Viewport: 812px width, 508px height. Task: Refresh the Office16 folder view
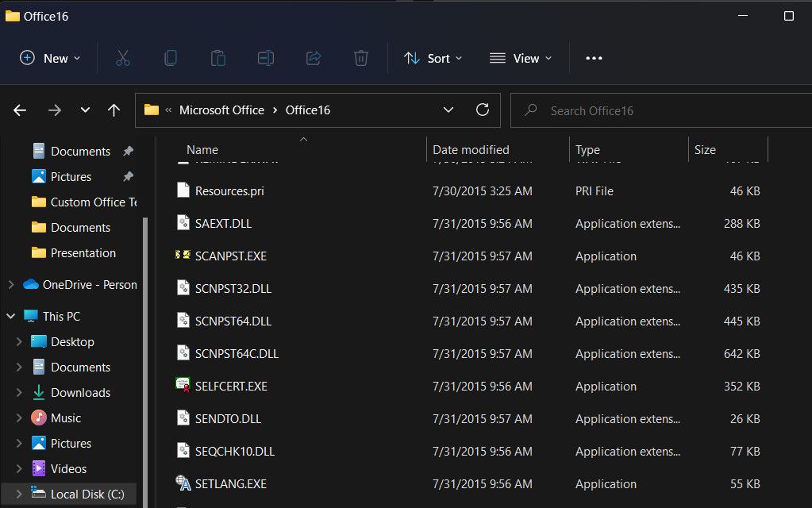(x=482, y=110)
